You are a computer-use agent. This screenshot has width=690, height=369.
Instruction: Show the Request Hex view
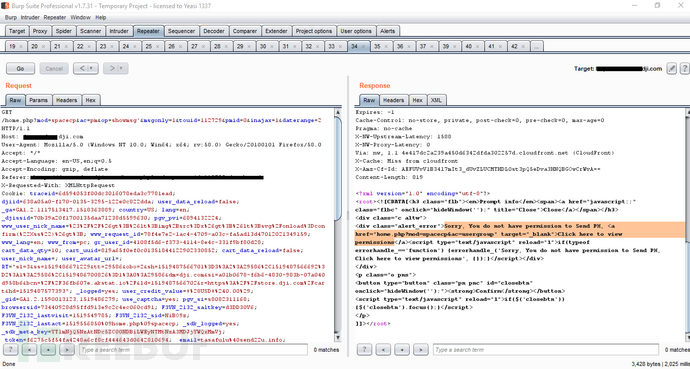[91, 100]
